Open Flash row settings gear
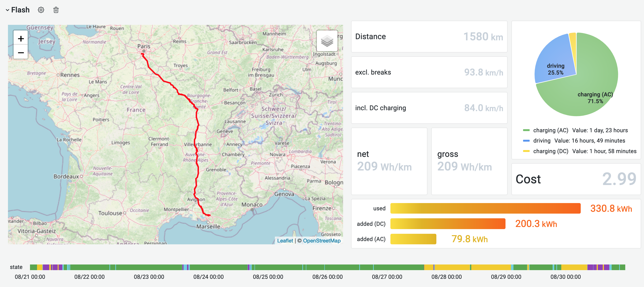The height and width of the screenshot is (287, 644). pos(41,10)
